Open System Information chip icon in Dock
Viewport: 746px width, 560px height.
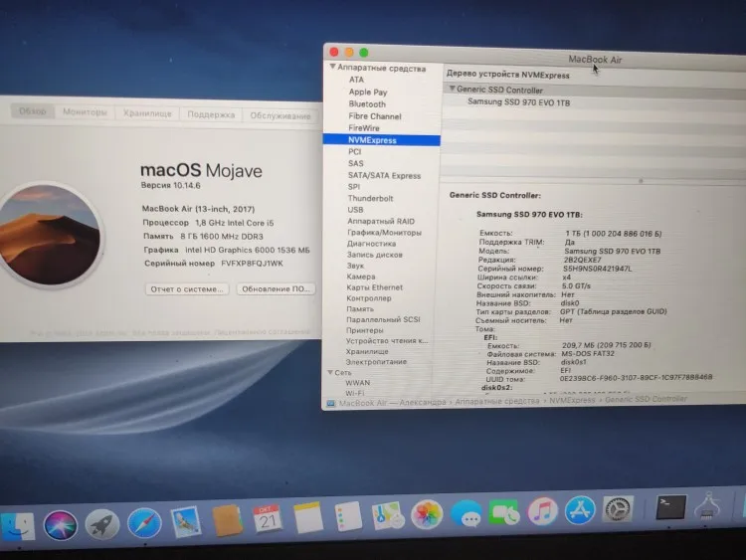click(708, 506)
